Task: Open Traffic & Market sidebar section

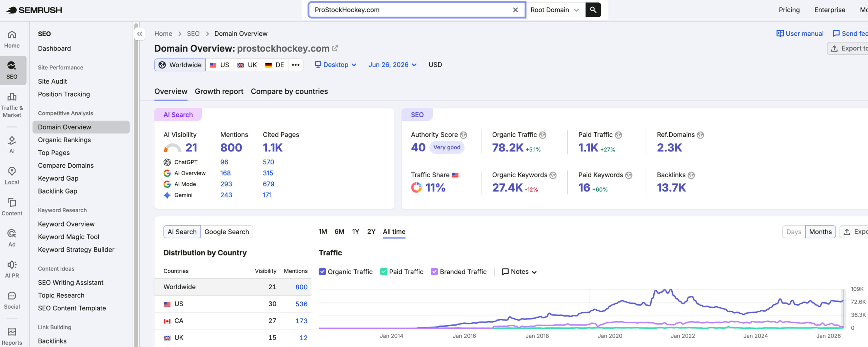Action: pos(12,105)
